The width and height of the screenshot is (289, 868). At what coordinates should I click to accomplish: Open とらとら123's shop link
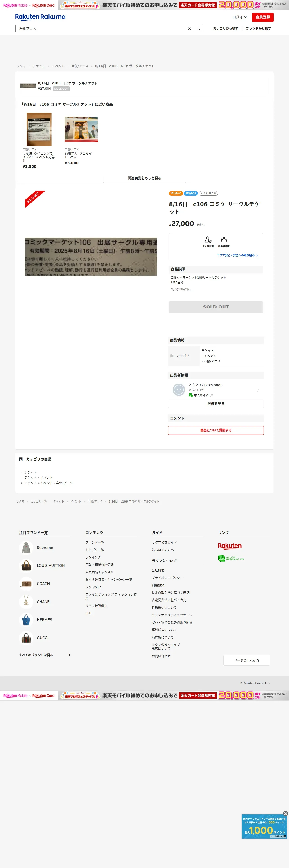[205, 385]
